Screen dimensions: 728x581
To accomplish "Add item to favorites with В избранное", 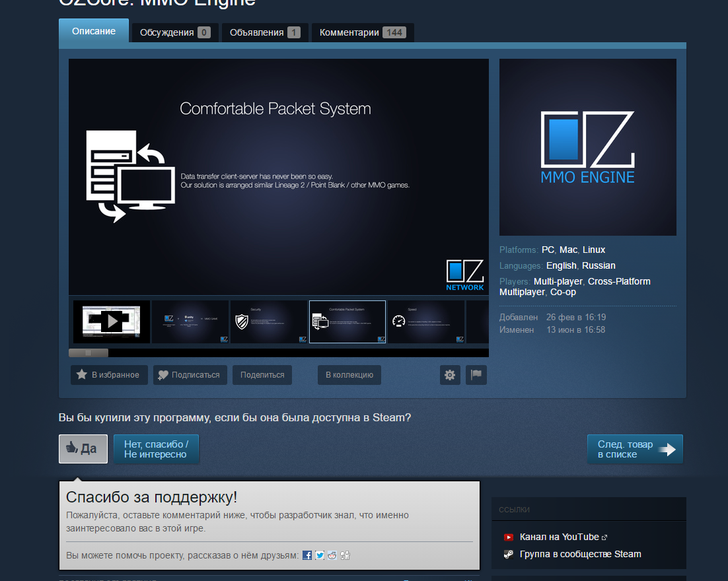I will [109, 375].
